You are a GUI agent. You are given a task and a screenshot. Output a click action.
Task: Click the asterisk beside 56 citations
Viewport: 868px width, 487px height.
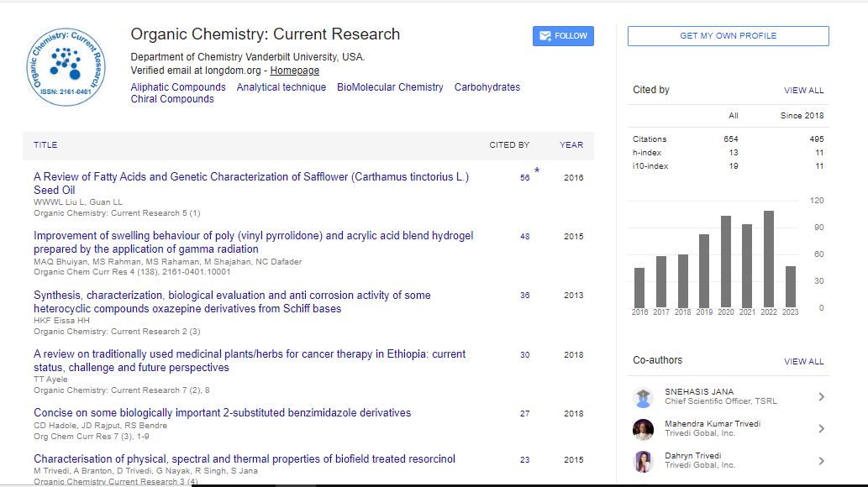537,172
